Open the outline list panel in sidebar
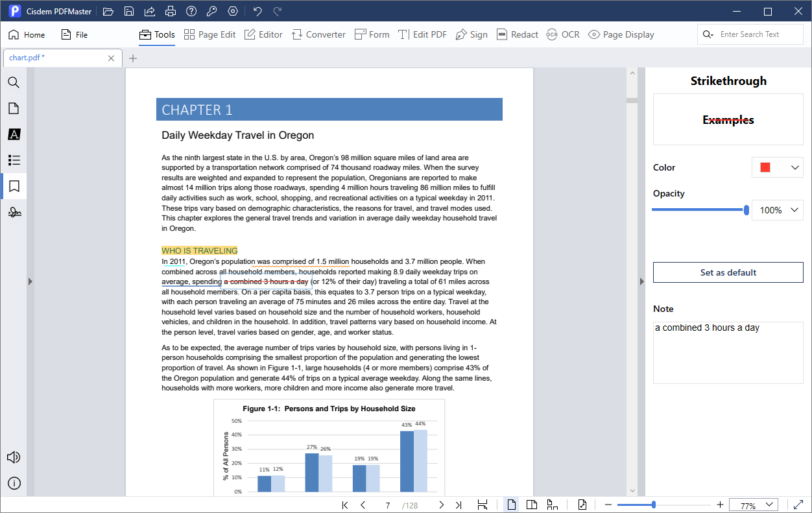 pyautogui.click(x=13, y=160)
